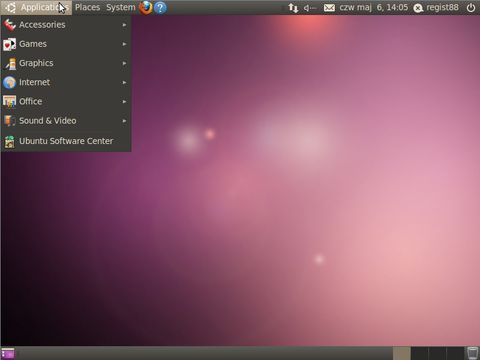Expand the arrow beside Internet
This screenshot has height=360, width=480.
point(124,82)
